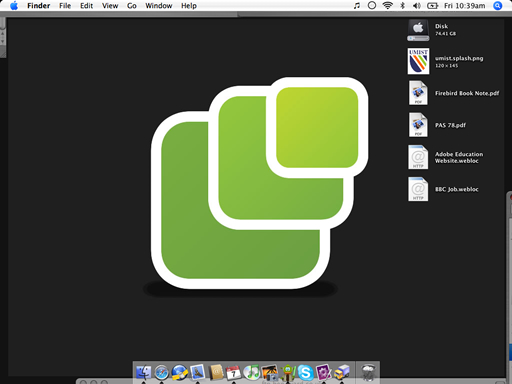Select the umist.splash.png file icon
The image size is (512, 384).
coord(418,61)
